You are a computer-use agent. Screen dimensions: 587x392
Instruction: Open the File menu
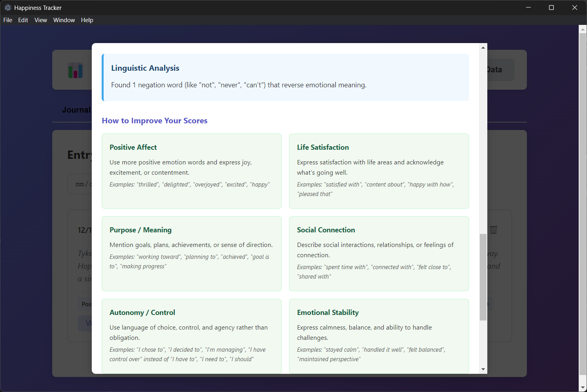tap(8, 20)
